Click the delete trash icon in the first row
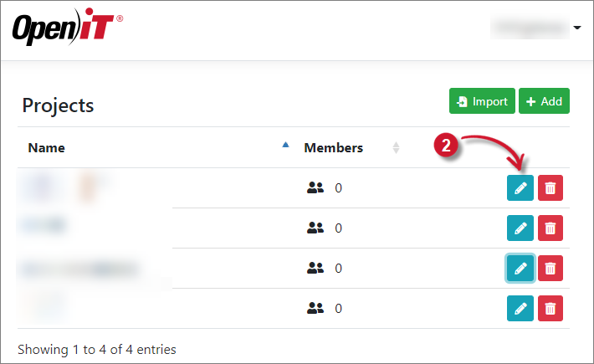This screenshot has width=594, height=364. [x=550, y=188]
